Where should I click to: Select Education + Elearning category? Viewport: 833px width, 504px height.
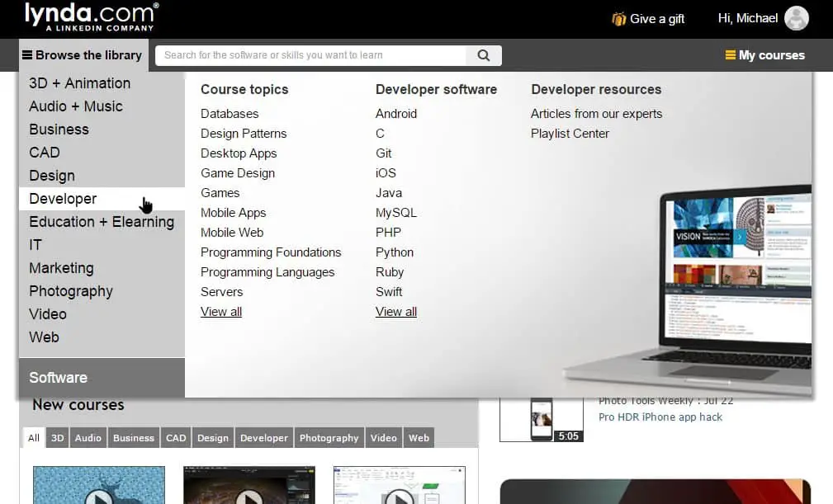coord(102,222)
